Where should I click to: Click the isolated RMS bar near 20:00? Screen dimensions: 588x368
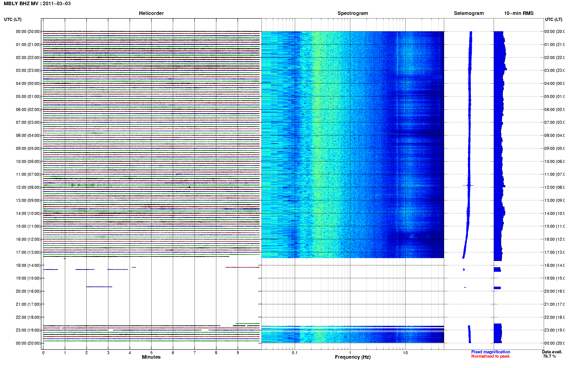click(497, 288)
